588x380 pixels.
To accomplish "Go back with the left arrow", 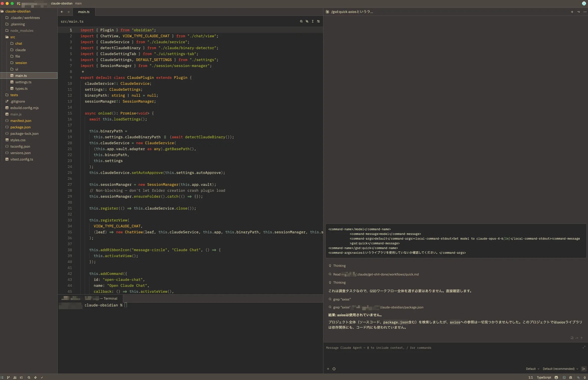I will pyautogui.click(x=62, y=12).
